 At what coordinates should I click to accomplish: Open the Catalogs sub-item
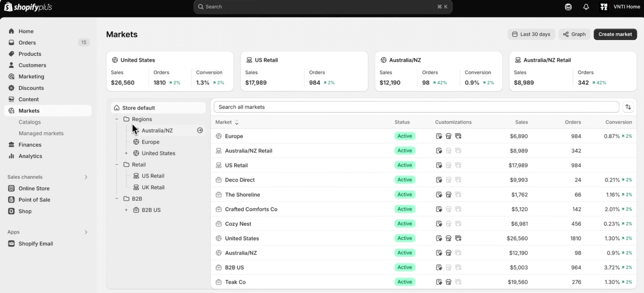click(x=29, y=122)
